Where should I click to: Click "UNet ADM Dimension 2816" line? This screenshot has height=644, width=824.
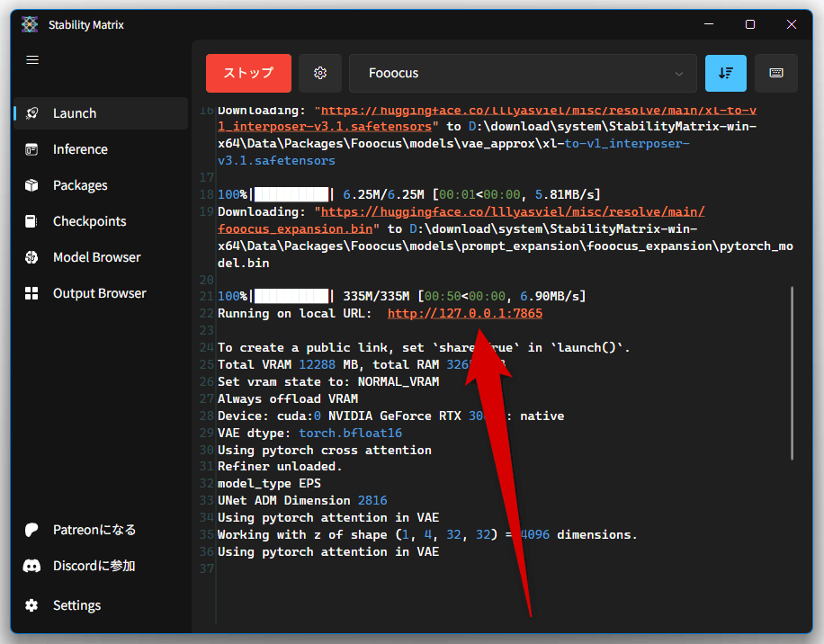coord(302,501)
